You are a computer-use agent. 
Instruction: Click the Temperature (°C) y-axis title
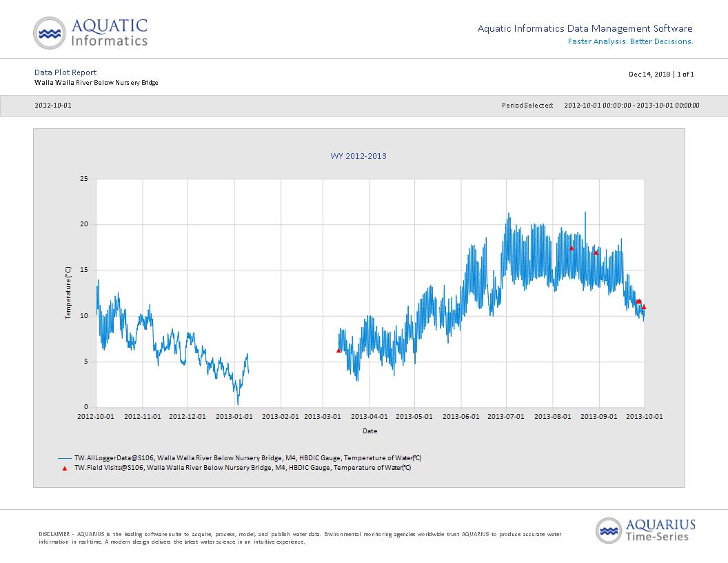point(68,293)
